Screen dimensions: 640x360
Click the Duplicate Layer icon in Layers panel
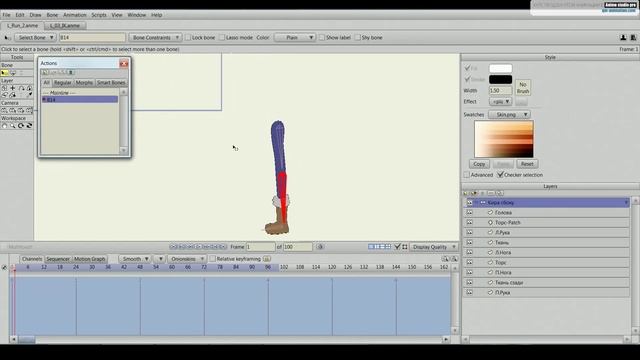(474, 193)
